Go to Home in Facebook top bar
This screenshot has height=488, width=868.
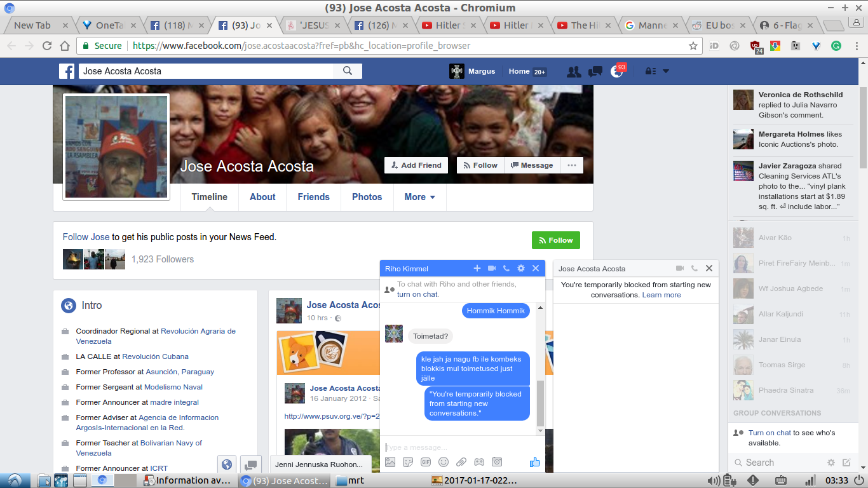point(519,71)
